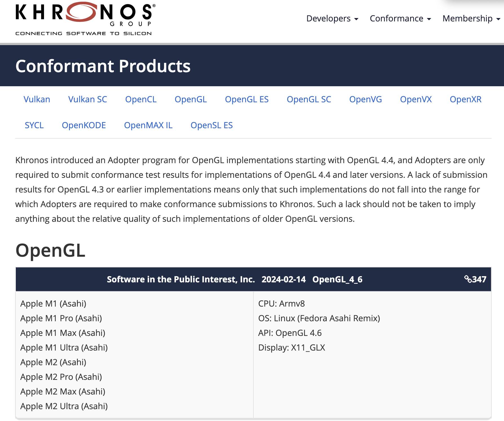This screenshot has width=504, height=421.
Task: Go to the OpenVX products link
Action: click(416, 99)
